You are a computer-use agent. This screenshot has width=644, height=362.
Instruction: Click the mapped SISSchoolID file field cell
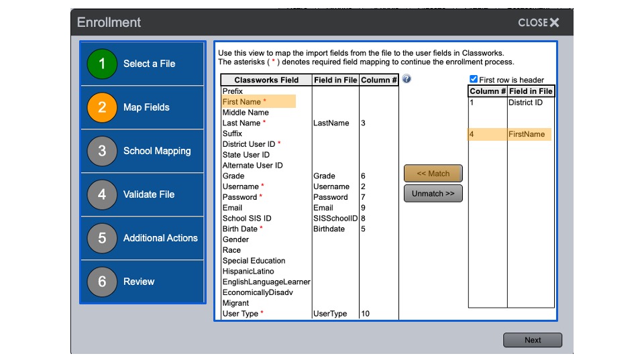(335, 219)
